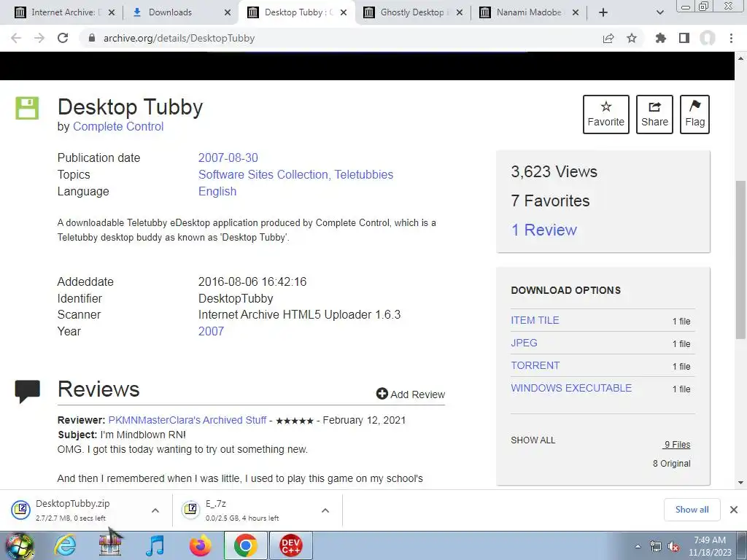Click the Favorite button
Screen dimensions: 747x560
click(606, 114)
